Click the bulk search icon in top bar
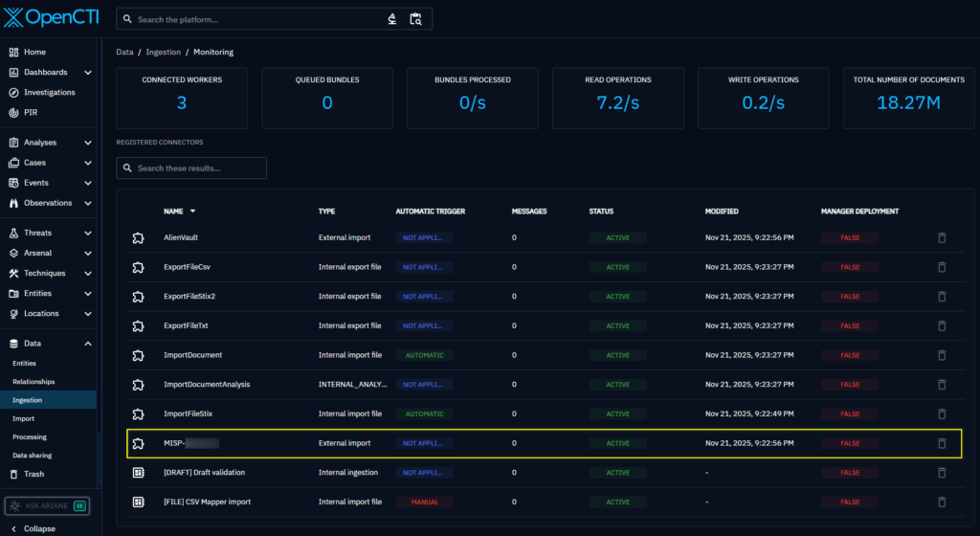980x536 pixels. 415,19
